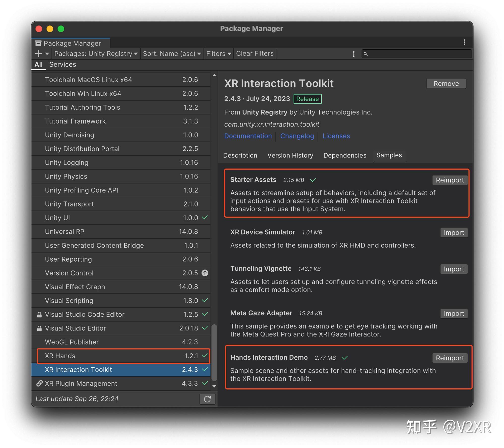The width and height of the screenshot is (504, 448).
Task: Click the installed checkmark next to Unity UI
Action: pos(205,217)
